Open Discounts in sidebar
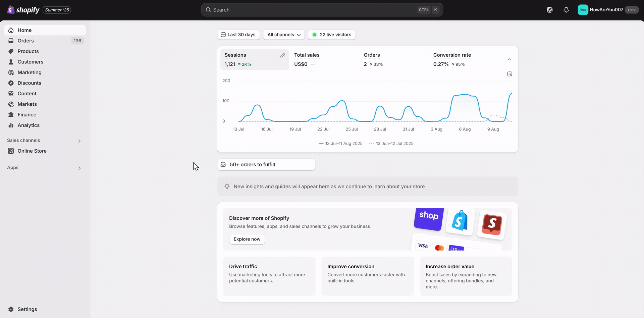 click(45, 83)
